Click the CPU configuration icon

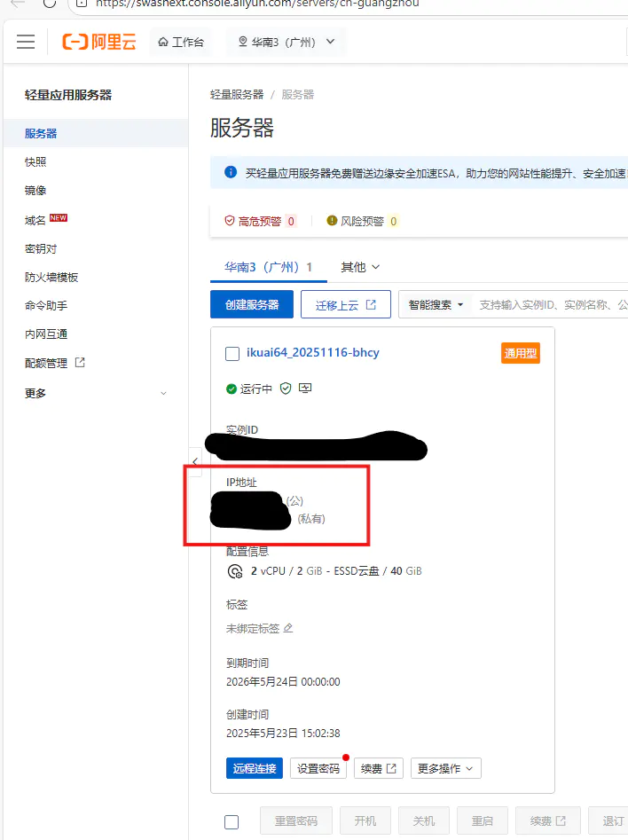(x=235, y=571)
